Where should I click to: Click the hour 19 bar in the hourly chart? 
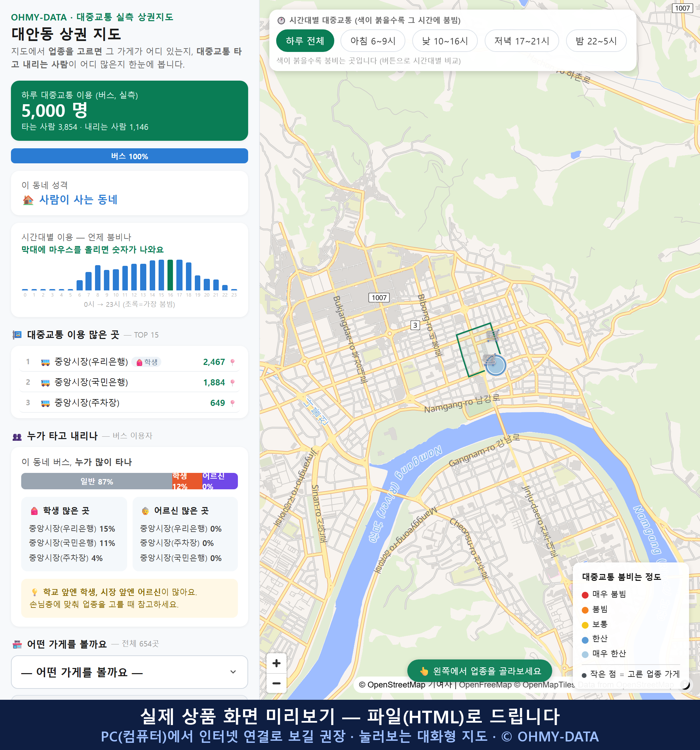tap(197, 283)
